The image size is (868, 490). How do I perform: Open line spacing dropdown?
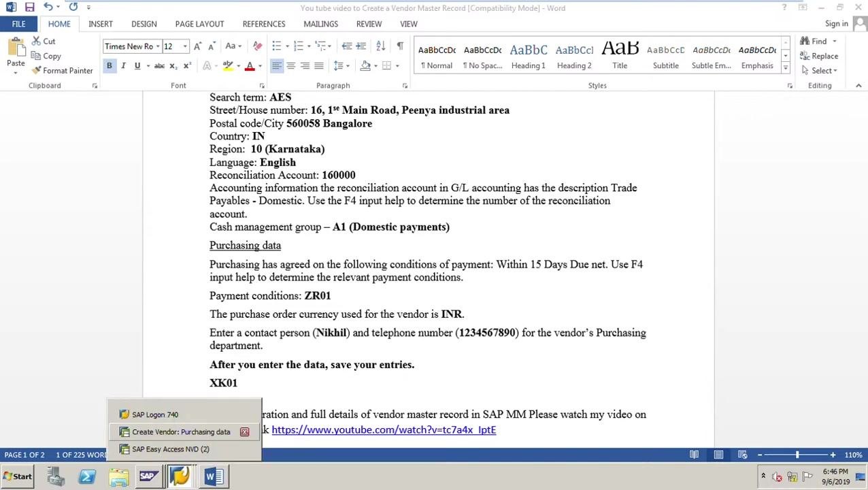[x=341, y=66]
